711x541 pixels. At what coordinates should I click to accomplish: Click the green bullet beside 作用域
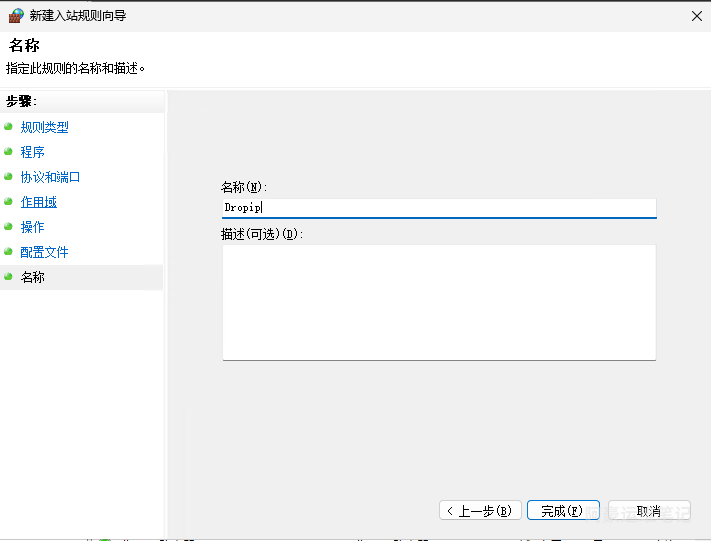(x=9, y=202)
